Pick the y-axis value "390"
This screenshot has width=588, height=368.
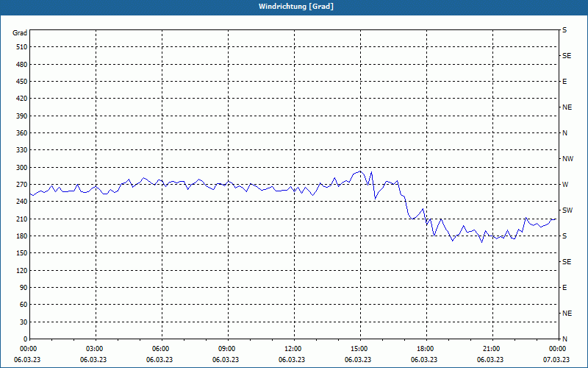pyautogui.click(x=22, y=116)
